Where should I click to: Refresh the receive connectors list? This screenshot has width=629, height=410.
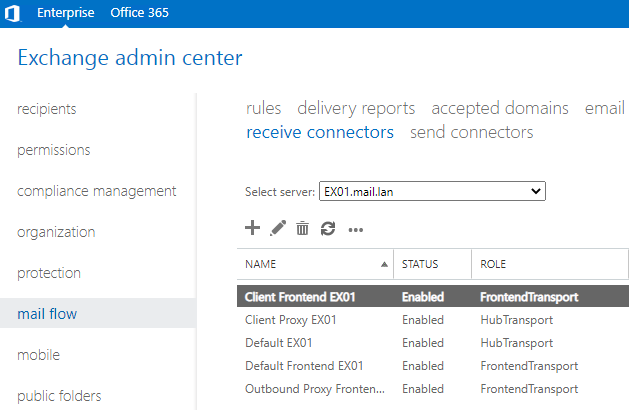327,229
